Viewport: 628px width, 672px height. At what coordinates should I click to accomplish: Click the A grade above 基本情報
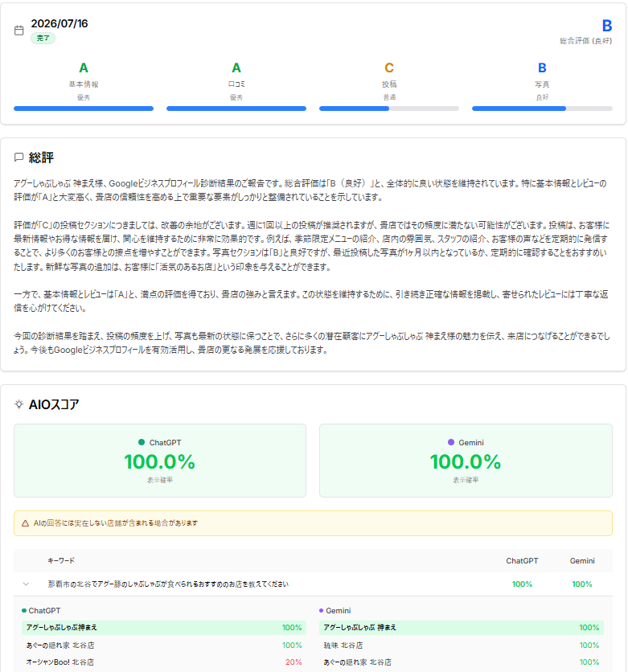click(84, 68)
